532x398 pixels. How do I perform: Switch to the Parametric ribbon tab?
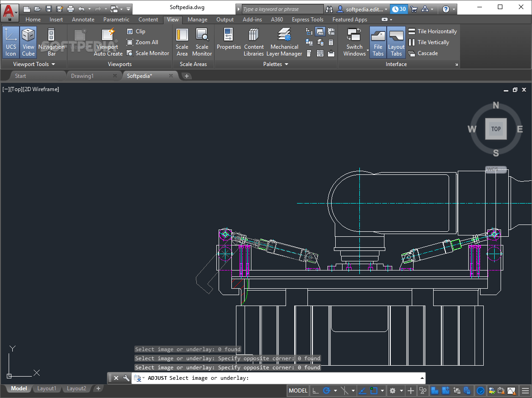(x=116, y=20)
